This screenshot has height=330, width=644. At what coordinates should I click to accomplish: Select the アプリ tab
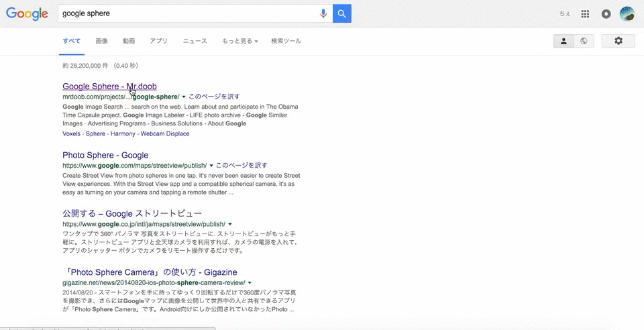tap(158, 41)
